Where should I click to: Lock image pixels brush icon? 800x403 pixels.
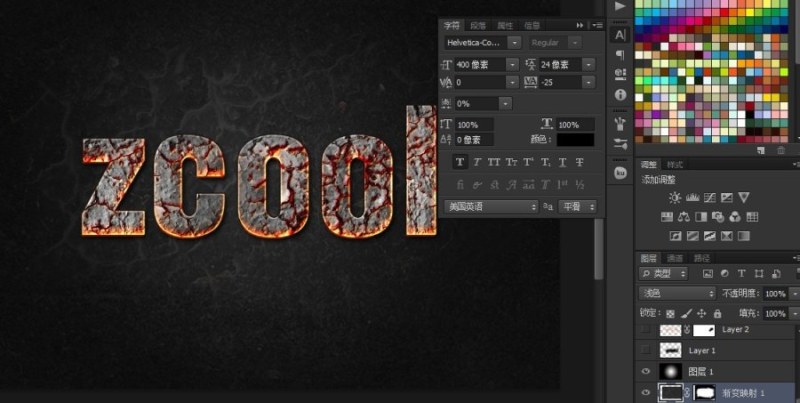pos(686,313)
